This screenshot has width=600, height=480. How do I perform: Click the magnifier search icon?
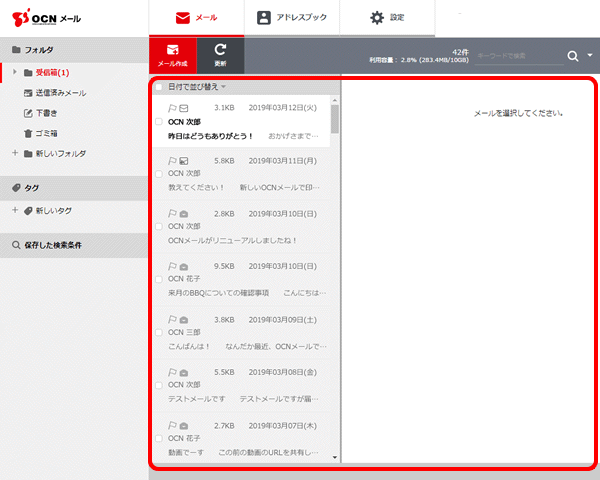pyautogui.click(x=573, y=56)
